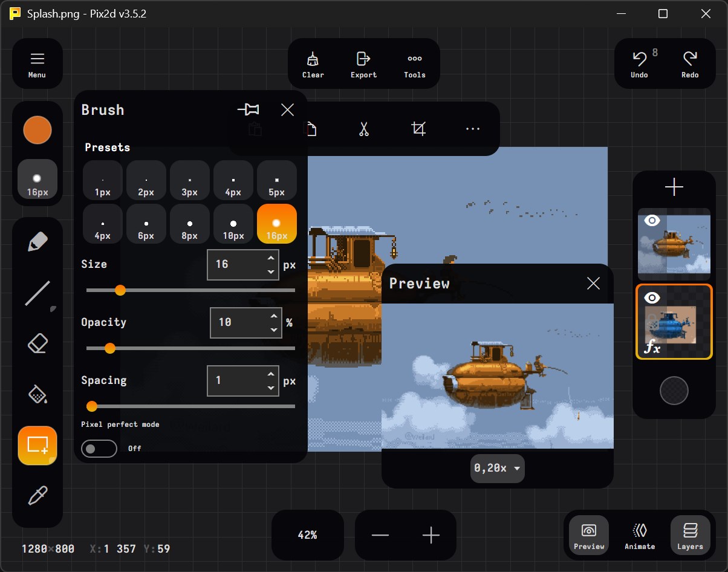Hide the top airship layer

(652, 221)
